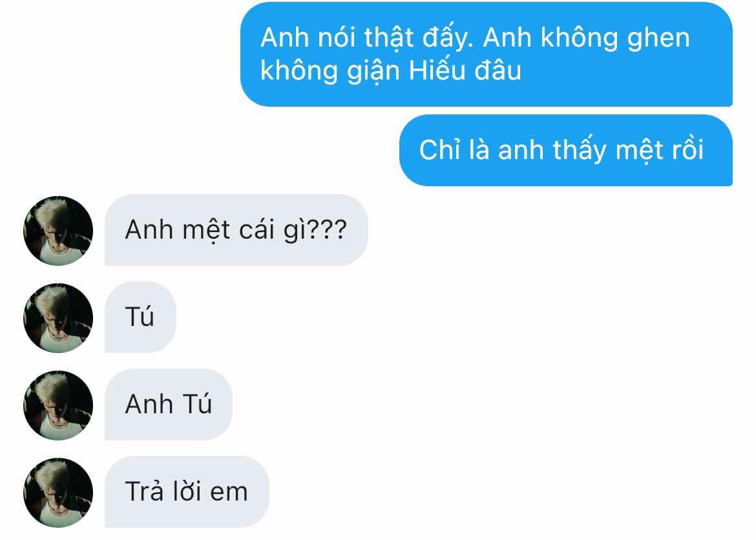This screenshot has width=756, height=540.
Task: Tap the short "Tú" message bubble
Action: click(140, 317)
